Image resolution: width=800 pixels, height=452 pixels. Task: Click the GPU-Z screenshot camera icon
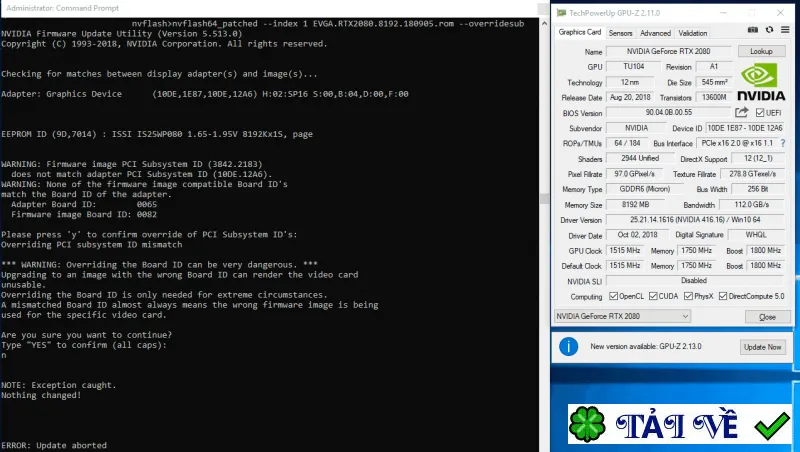click(x=753, y=30)
